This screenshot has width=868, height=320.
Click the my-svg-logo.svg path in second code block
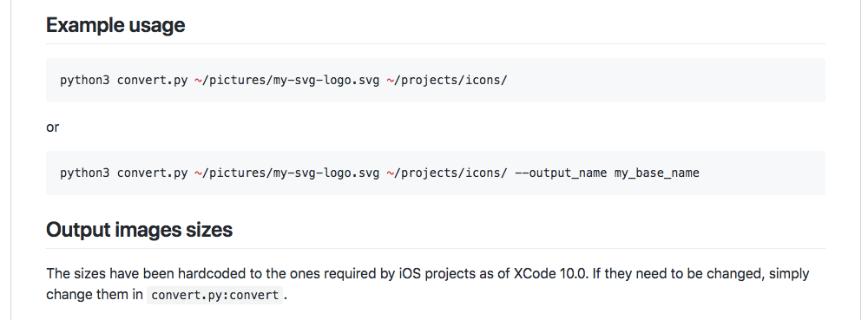tap(286, 173)
